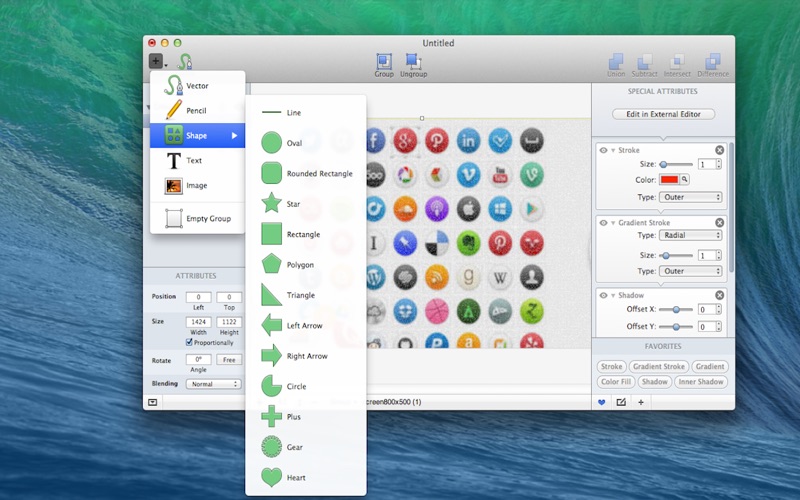800x500 pixels.
Task: Toggle Shadow effect visibility eye
Action: pos(603,295)
